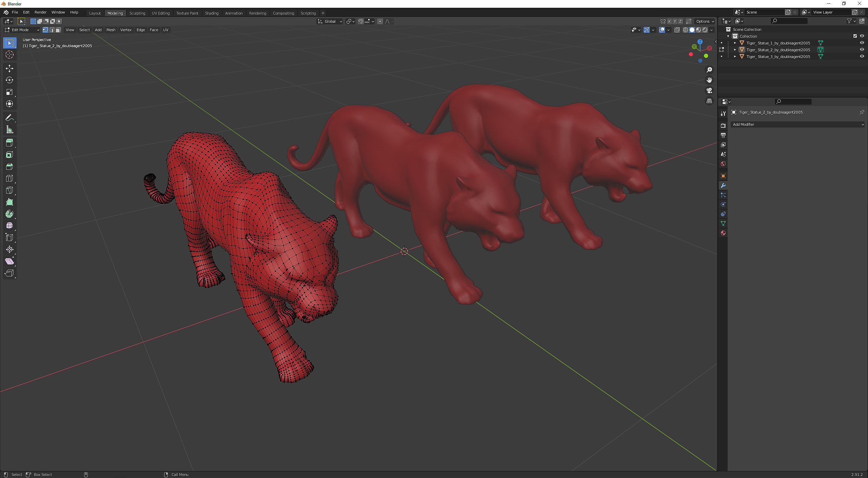
Task: Switch to face select mode
Action: pyautogui.click(x=58, y=30)
